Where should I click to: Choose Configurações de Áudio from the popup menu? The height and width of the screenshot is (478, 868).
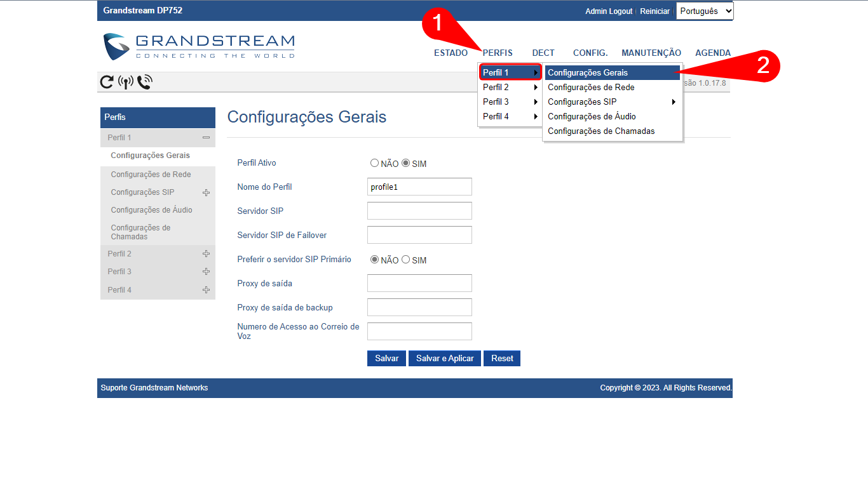tap(592, 117)
